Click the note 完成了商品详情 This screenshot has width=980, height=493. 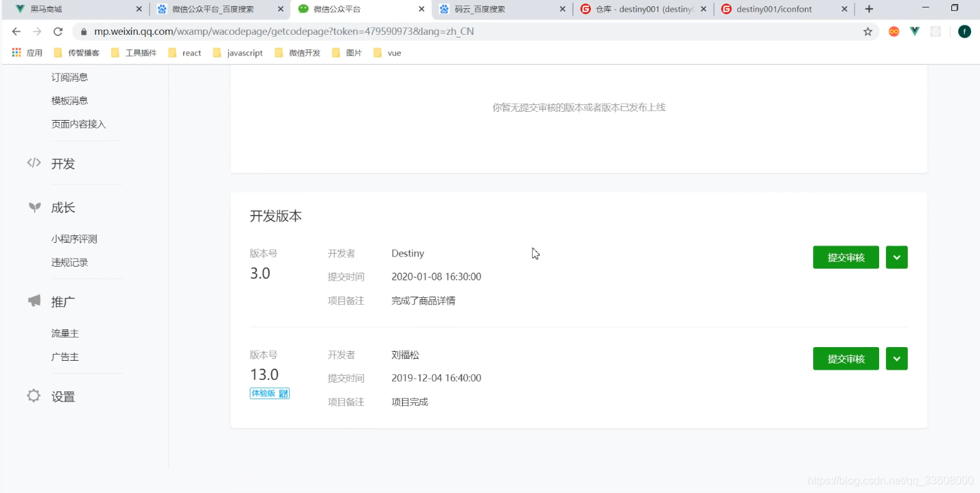click(x=423, y=301)
